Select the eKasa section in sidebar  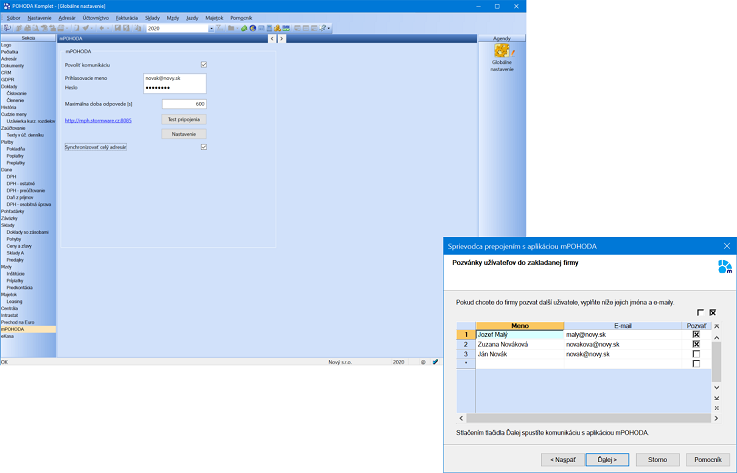[x=8, y=336]
